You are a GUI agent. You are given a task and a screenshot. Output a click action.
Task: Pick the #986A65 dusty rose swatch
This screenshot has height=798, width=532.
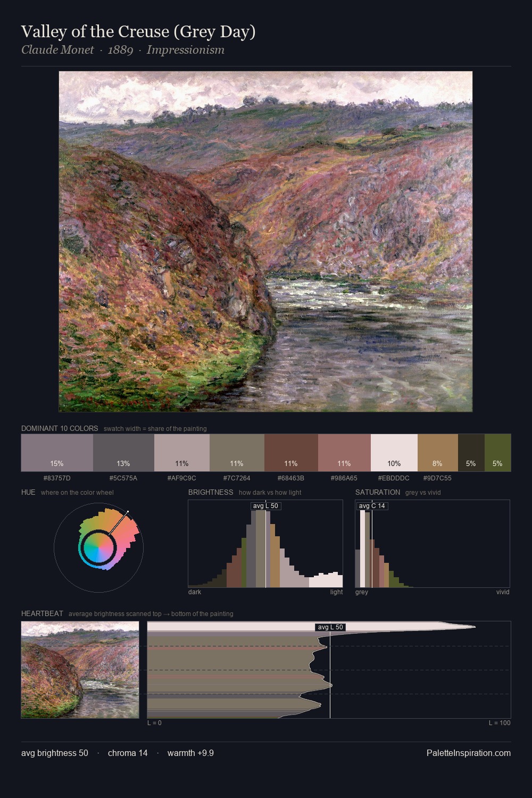tap(344, 453)
